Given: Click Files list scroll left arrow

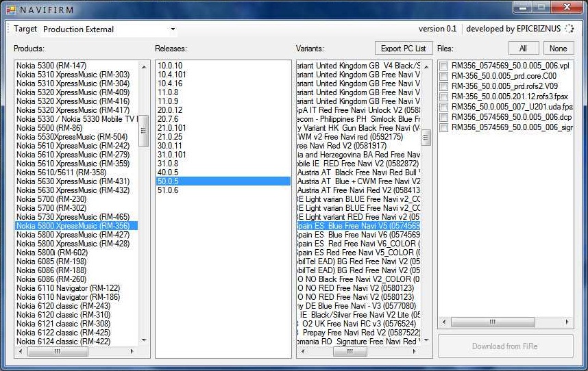Looking at the screenshot, I should click(444, 322).
